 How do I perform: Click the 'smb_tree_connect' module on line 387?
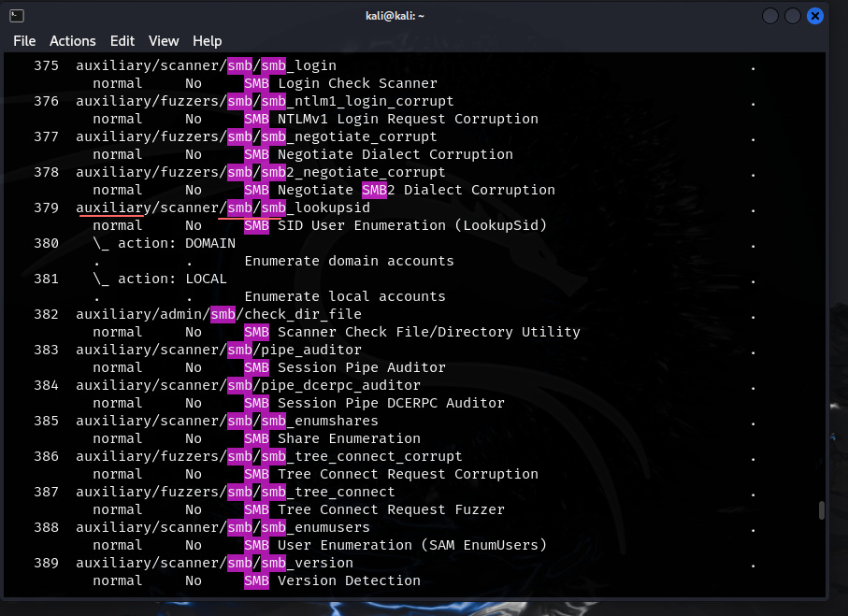pos(236,493)
